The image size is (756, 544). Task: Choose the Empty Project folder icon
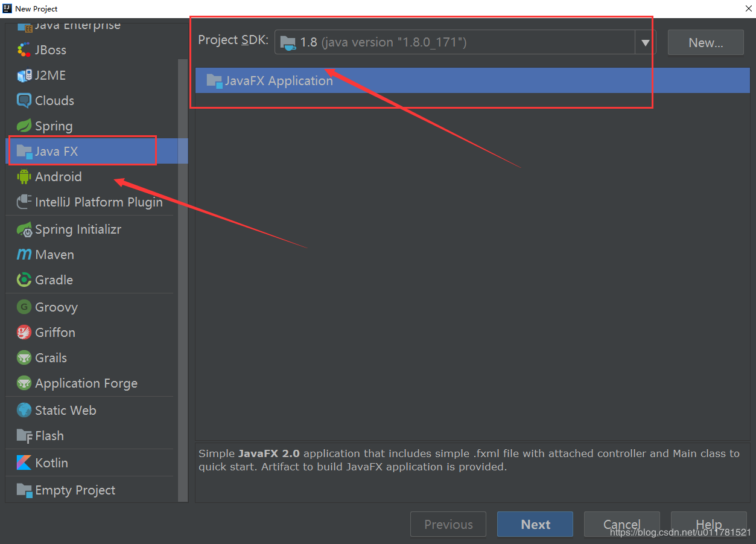[24, 490]
